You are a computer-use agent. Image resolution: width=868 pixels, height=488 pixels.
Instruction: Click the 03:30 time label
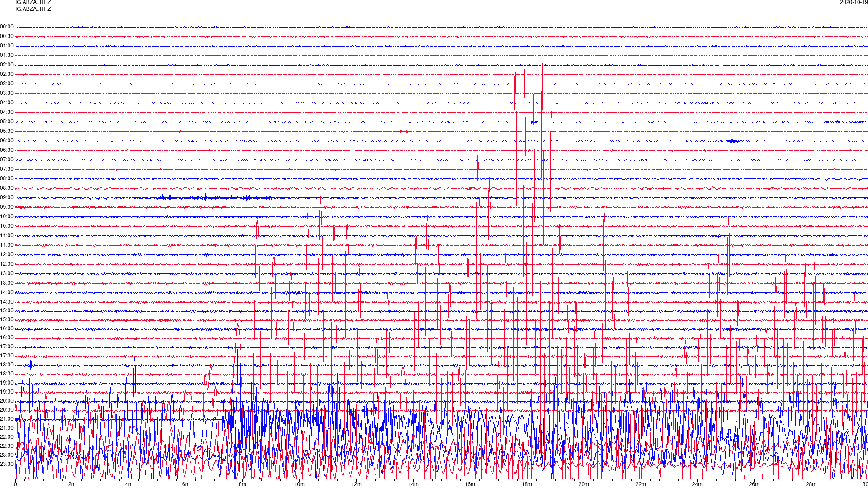pos(7,94)
